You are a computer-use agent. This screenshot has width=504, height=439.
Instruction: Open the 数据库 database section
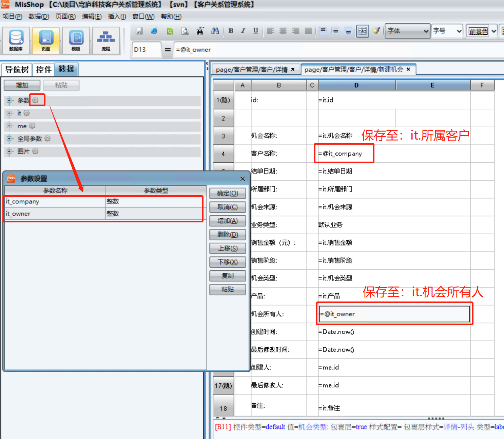click(x=16, y=40)
